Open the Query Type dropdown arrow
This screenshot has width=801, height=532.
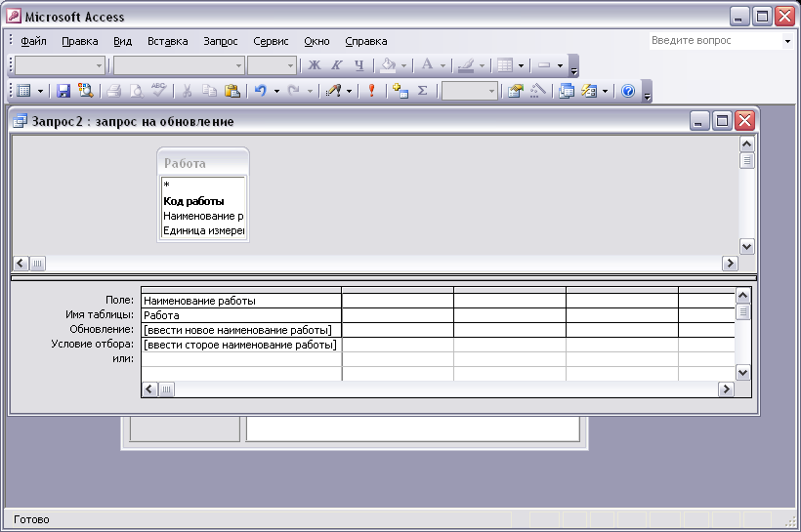pyautogui.click(x=349, y=92)
